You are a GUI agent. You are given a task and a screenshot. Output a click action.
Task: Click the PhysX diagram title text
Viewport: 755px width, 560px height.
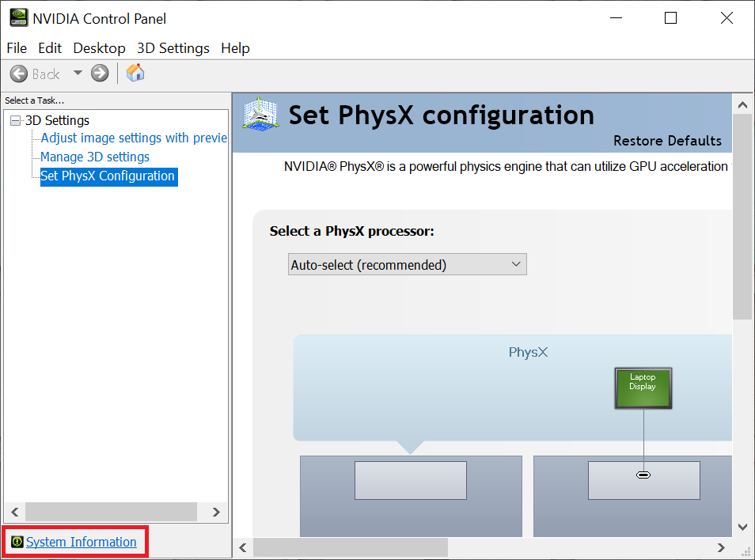[x=528, y=352]
